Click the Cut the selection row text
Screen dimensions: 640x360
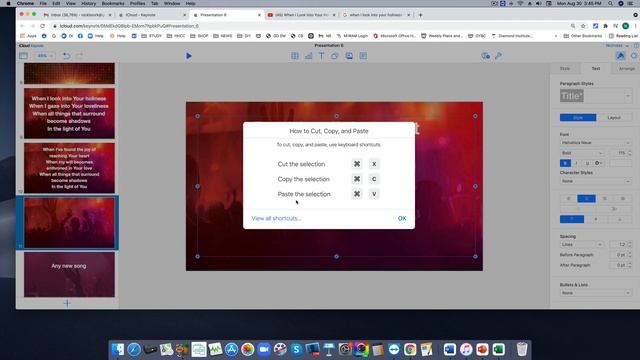301,164
